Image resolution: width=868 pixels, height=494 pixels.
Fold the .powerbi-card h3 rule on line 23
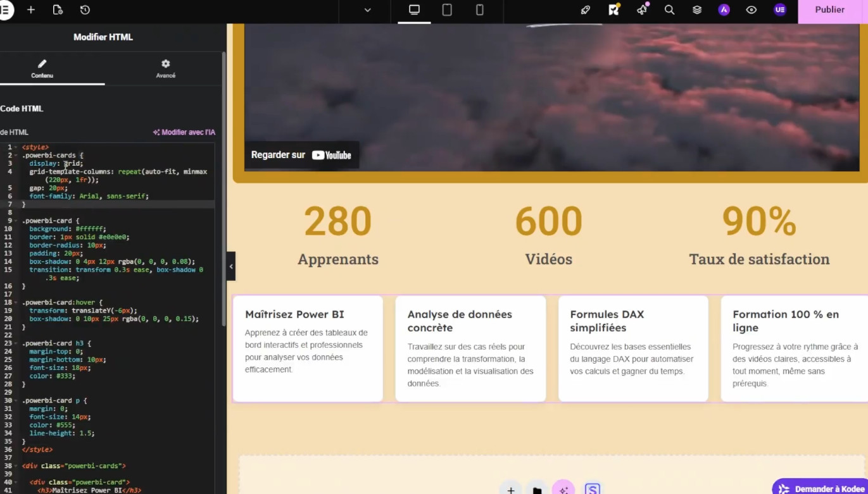[16, 343]
